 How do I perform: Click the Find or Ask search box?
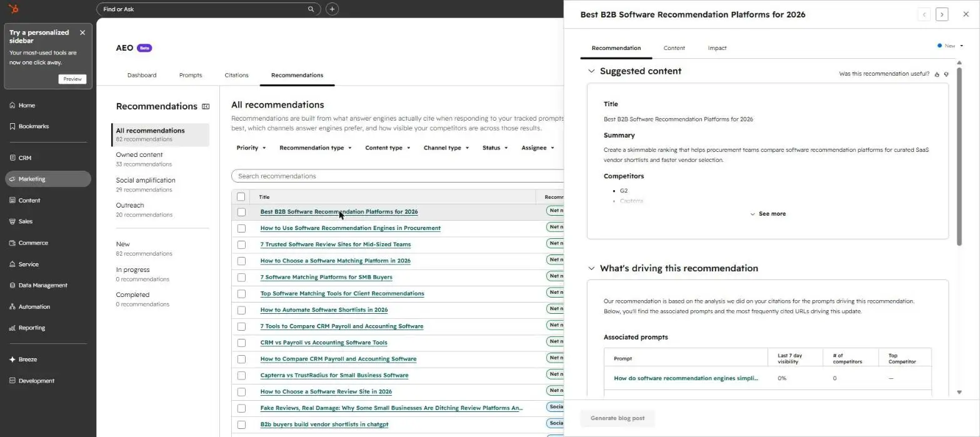coord(208,9)
